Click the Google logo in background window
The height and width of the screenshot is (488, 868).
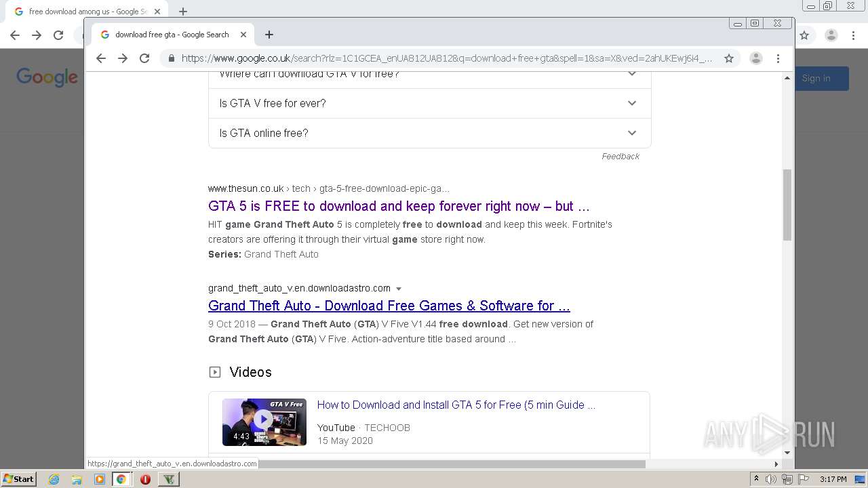pos(47,77)
